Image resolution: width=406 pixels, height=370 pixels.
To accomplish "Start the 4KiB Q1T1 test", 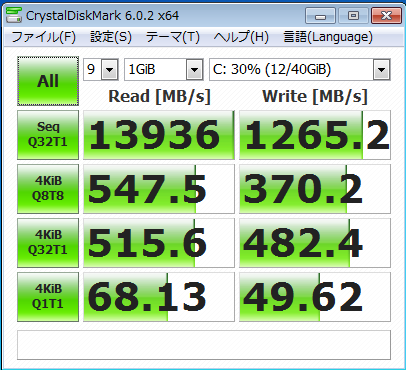I will (x=48, y=297).
